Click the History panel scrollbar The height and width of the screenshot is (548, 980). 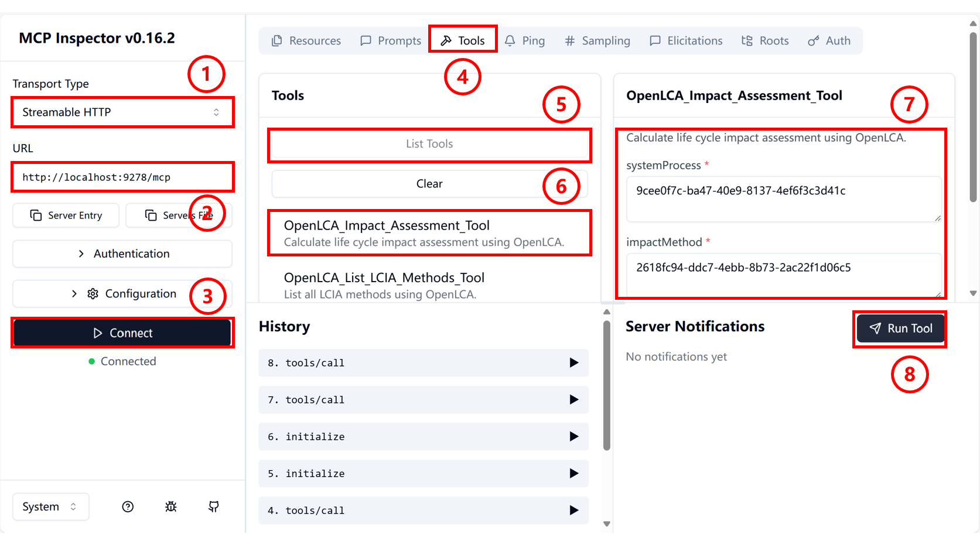(x=607, y=386)
